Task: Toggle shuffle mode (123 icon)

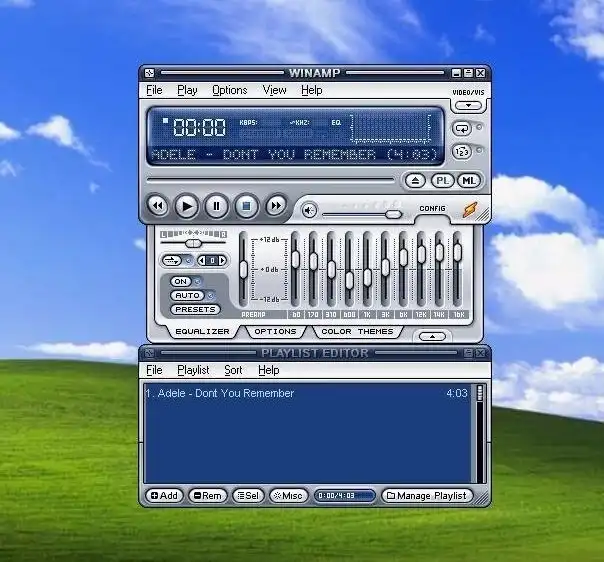Action: click(462, 152)
